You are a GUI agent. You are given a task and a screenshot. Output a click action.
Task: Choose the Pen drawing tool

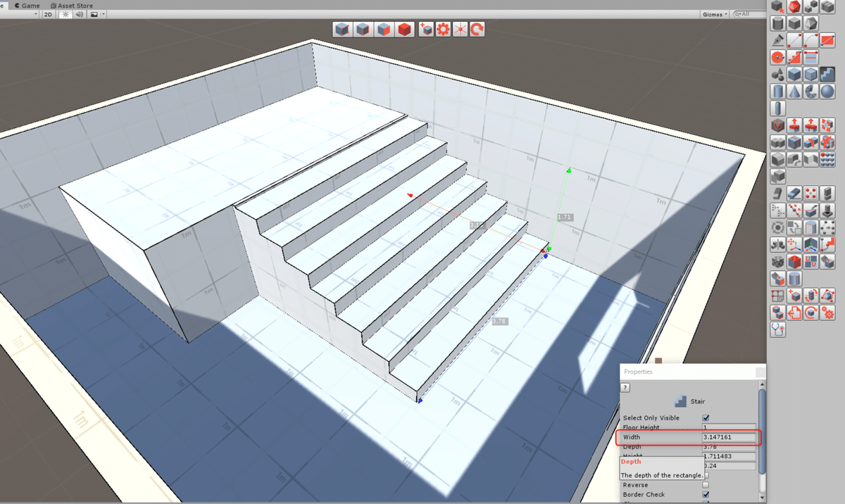pos(778,40)
